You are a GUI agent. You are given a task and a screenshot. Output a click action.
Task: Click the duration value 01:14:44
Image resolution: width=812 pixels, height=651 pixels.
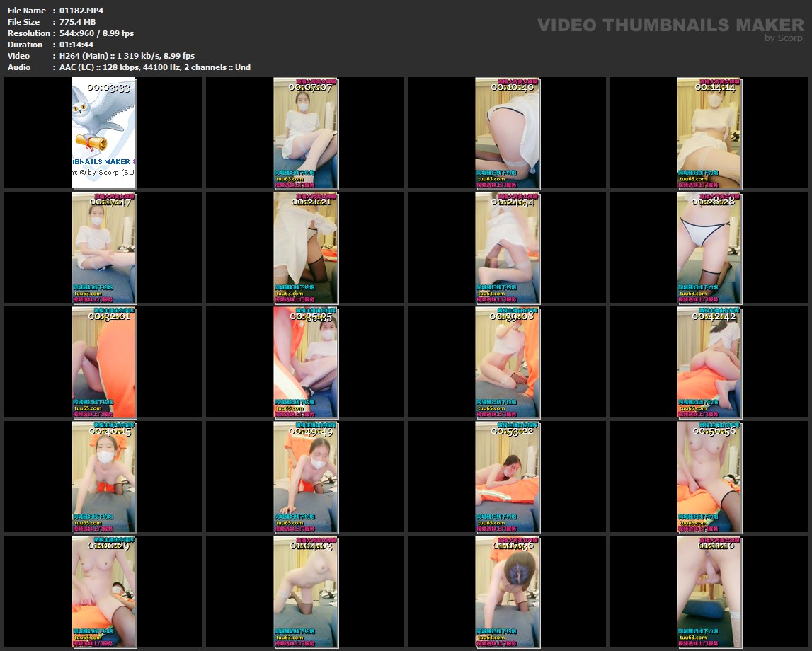[76, 45]
